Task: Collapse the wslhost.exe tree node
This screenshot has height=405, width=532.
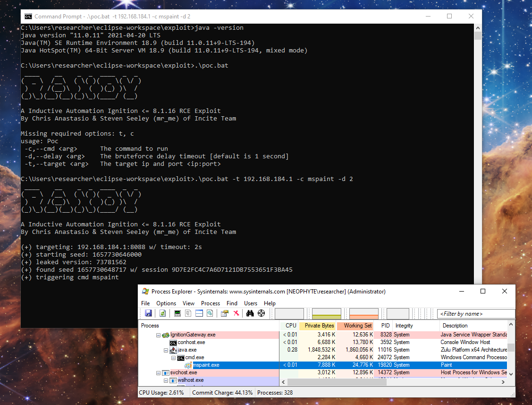Action: pos(166,380)
